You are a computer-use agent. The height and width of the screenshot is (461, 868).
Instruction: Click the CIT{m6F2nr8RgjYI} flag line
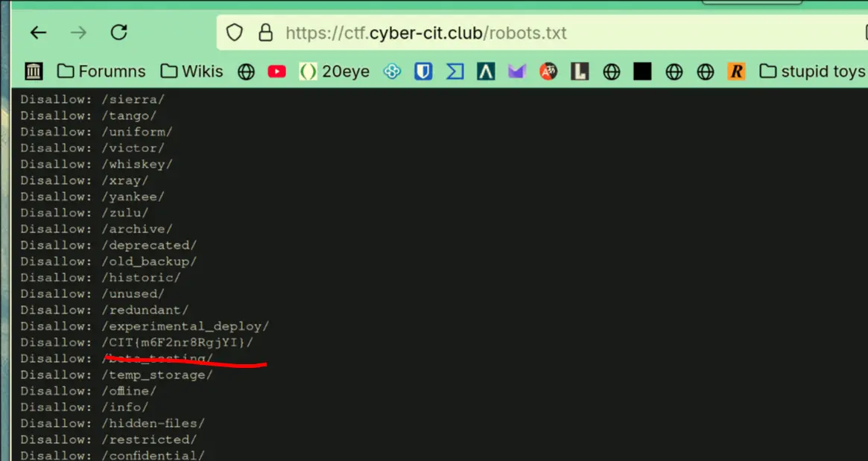[177, 343]
